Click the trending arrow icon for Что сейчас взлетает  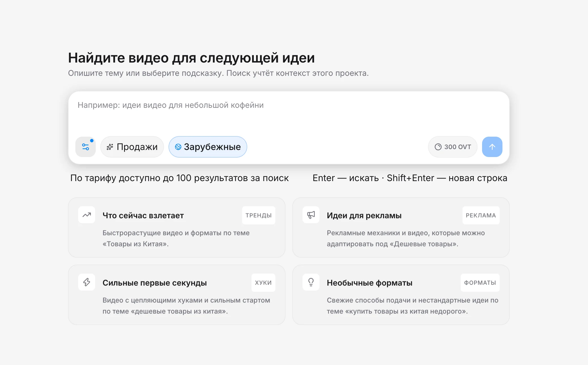pyautogui.click(x=87, y=215)
